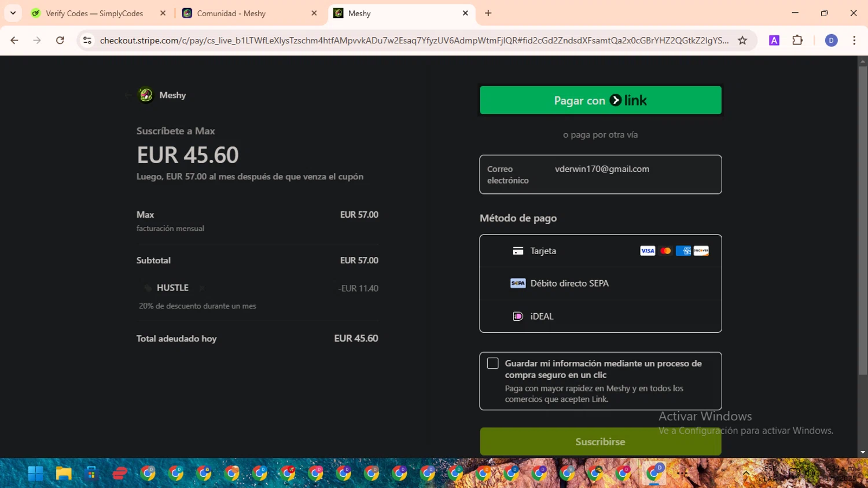Viewport: 868px width, 488px height.
Task: Pay with the green Pagar con link button
Action: click(601, 100)
